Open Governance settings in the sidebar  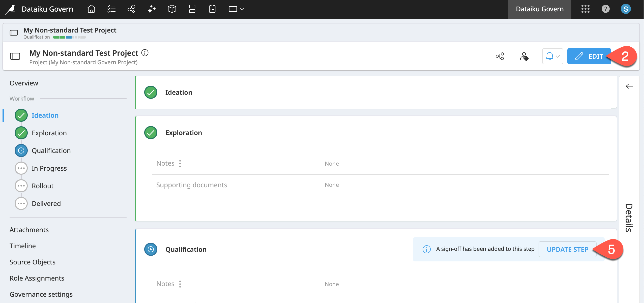pos(41,294)
